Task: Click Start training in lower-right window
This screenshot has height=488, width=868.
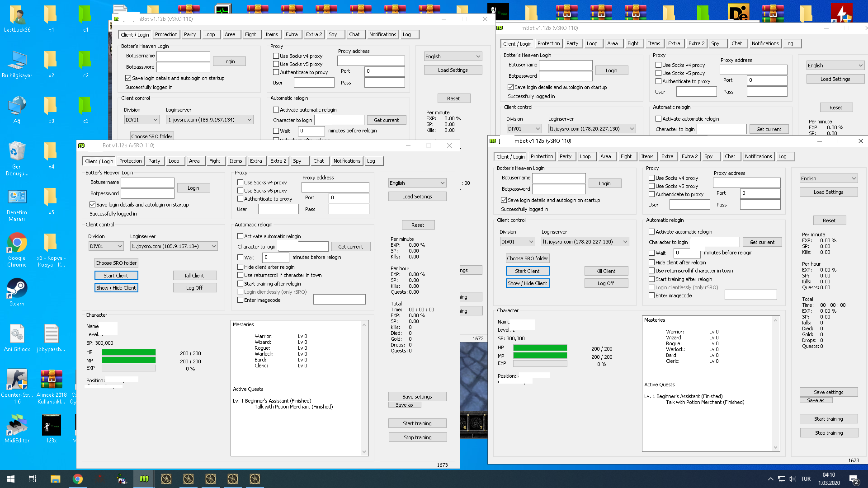Action: click(x=829, y=419)
